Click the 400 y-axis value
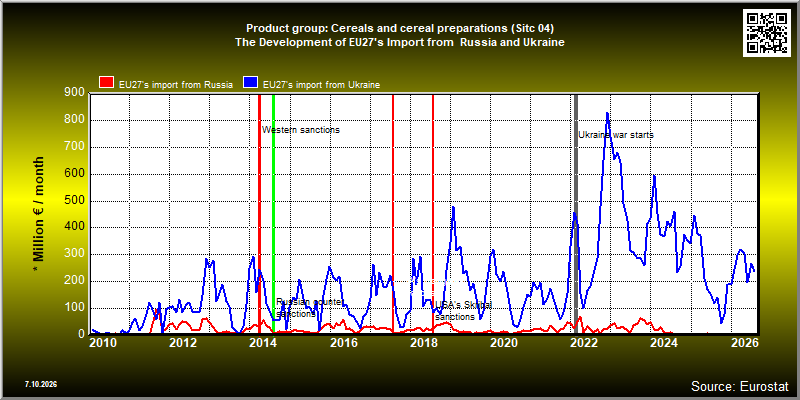800x400 pixels. [x=76, y=227]
